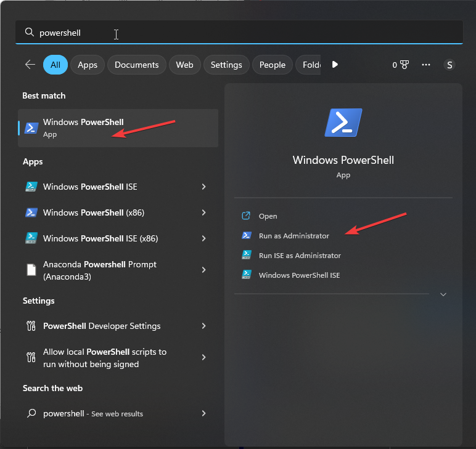Image resolution: width=476 pixels, height=449 pixels.
Task: Expand Windows PowerShell (x86) options arrow
Action: pos(203,212)
